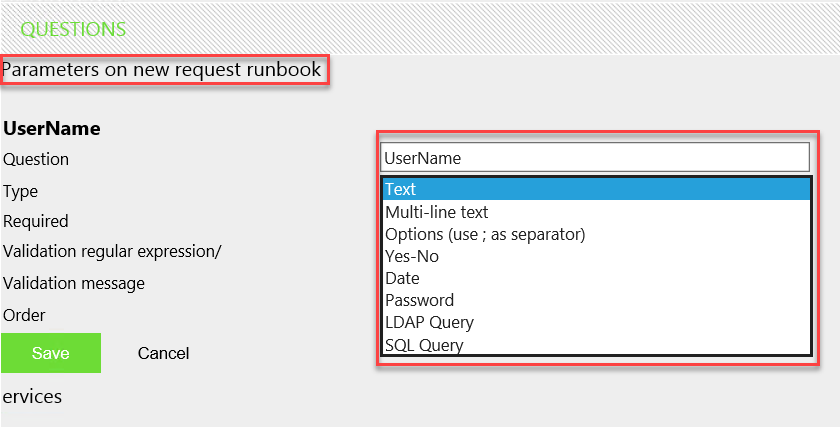Screen dimensions: 840x427
Task: Click the 'Validation regular expression/' label
Action: 112,251
